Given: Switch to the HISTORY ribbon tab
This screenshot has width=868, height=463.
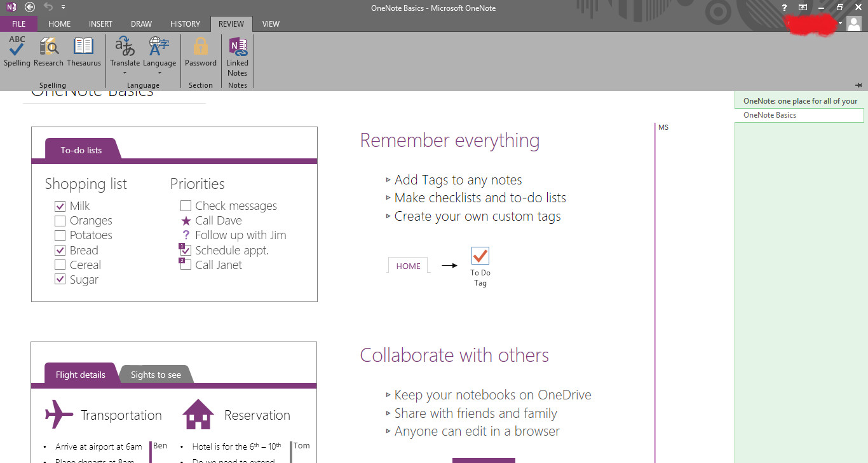Looking at the screenshot, I should click(185, 24).
